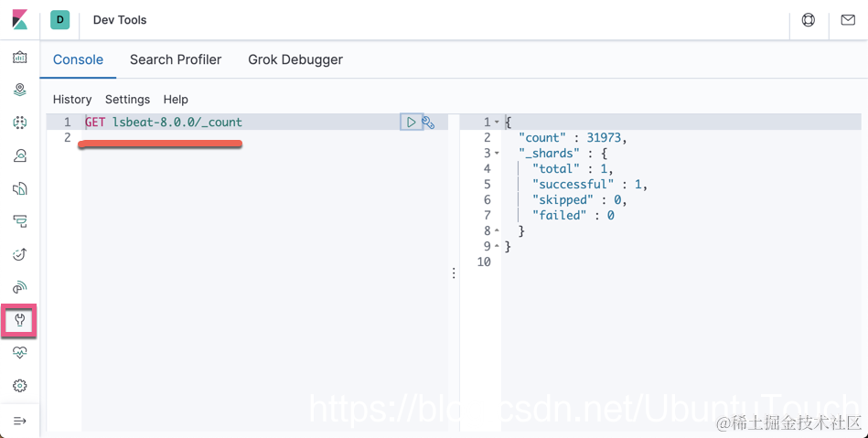Click the GET lsbeat-8.0.0/_count request line

[x=164, y=122]
